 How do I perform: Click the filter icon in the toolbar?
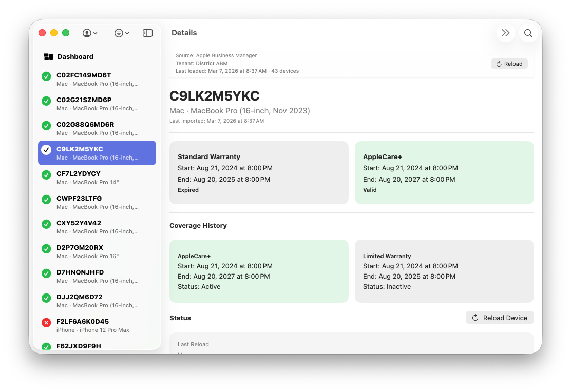click(x=119, y=32)
